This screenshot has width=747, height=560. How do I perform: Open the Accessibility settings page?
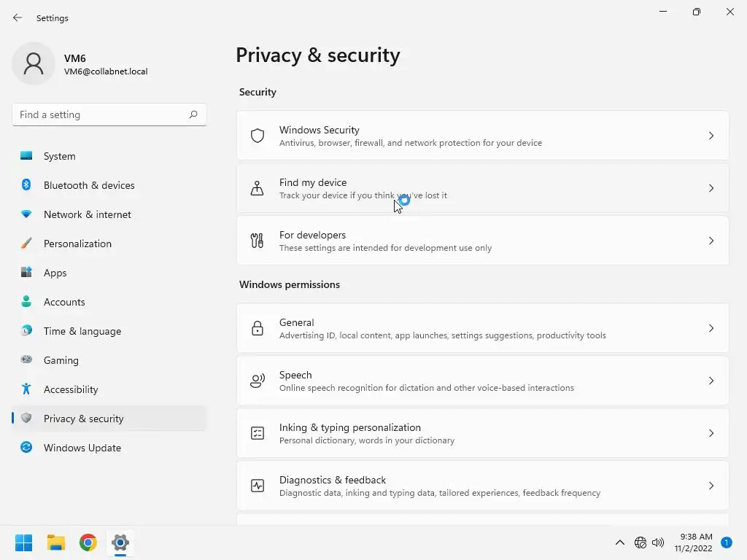[71, 389]
